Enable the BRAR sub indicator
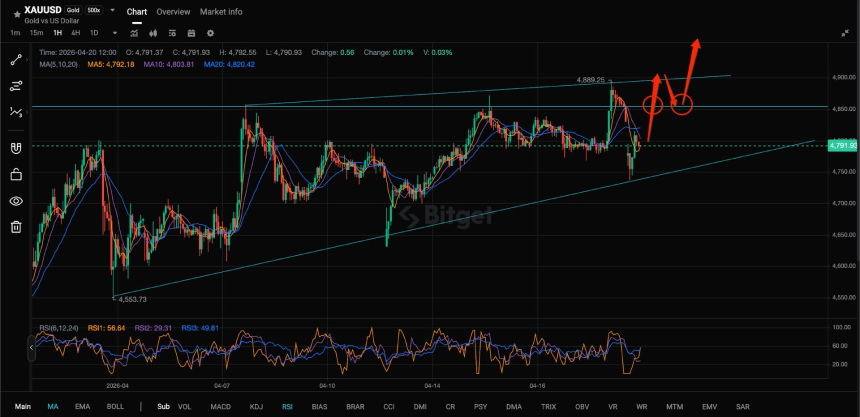Image resolution: width=860 pixels, height=417 pixels. pyautogui.click(x=355, y=407)
